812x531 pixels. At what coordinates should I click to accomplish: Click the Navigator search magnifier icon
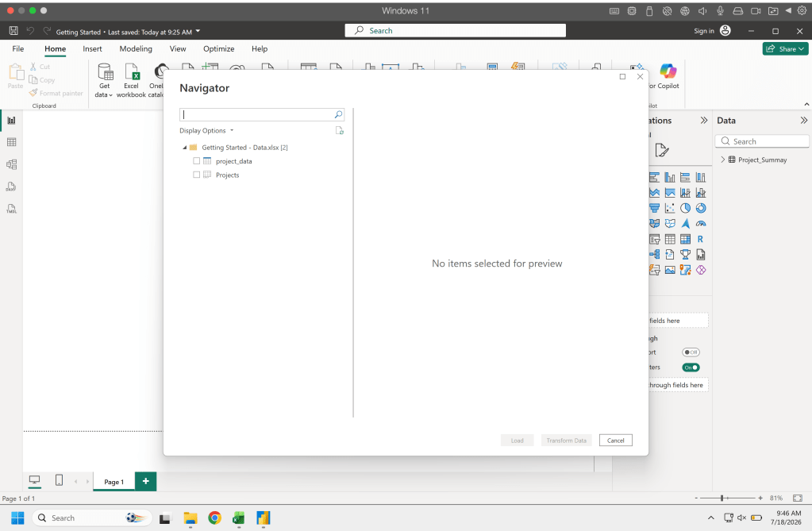[338, 114]
